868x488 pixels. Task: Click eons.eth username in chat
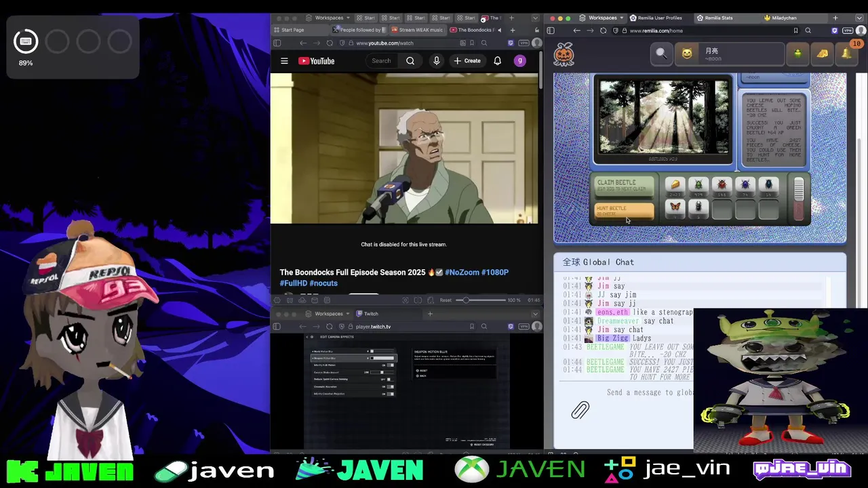pyautogui.click(x=612, y=312)
